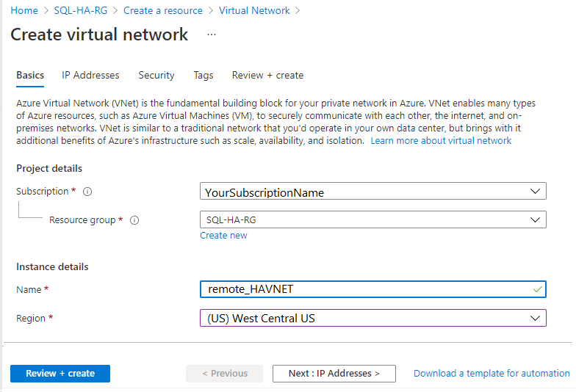The height and width of the screenshot is (392, 576).
Task: Click the Name input field
Action: click(x=367, y=289)
